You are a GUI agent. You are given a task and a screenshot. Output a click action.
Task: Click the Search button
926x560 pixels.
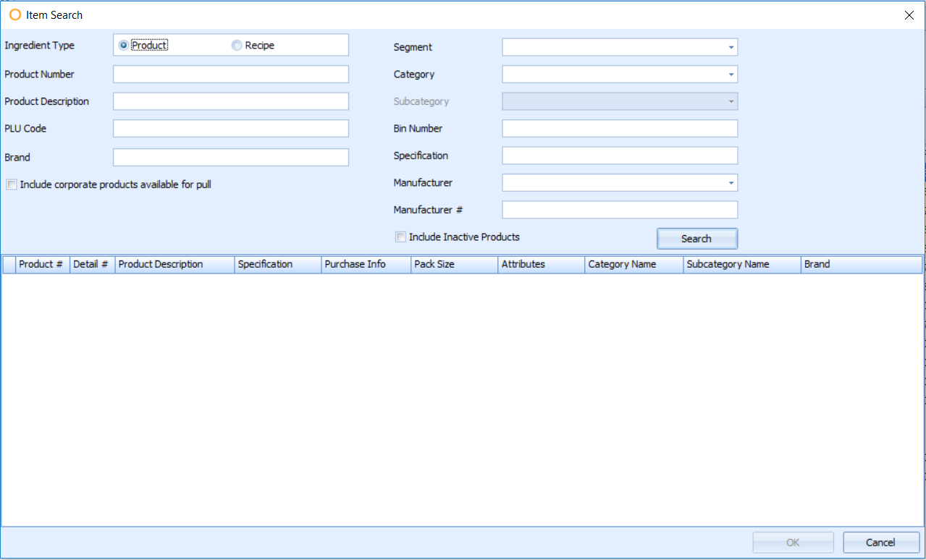pos(696,239)
